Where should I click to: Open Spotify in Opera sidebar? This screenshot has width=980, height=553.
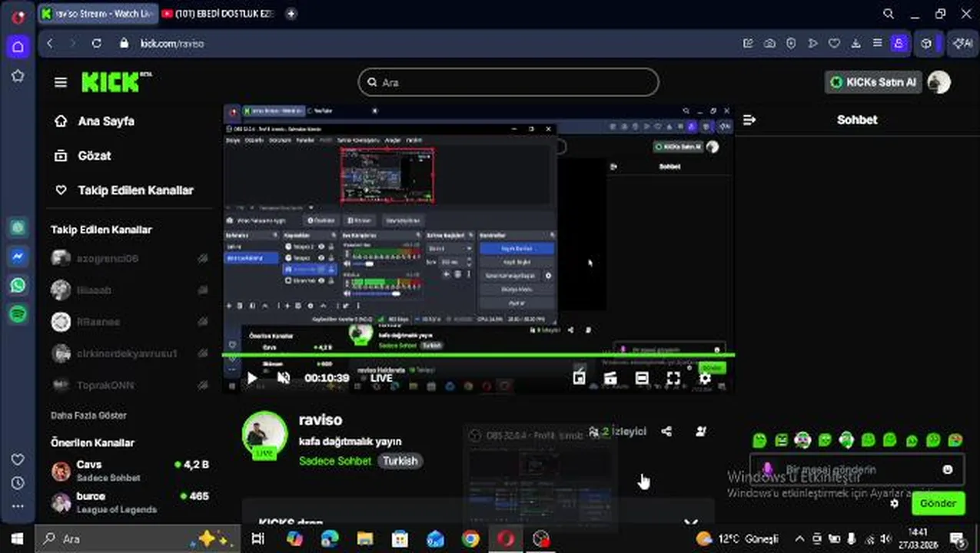click(18, 313)
